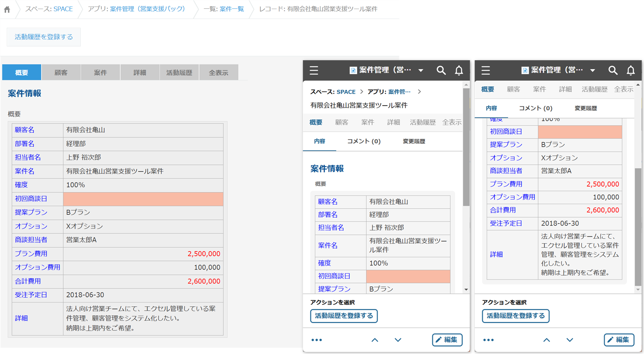Click desktop 案件情報 heading
Screen dimensions: 644x354
[x=25, y=94]
